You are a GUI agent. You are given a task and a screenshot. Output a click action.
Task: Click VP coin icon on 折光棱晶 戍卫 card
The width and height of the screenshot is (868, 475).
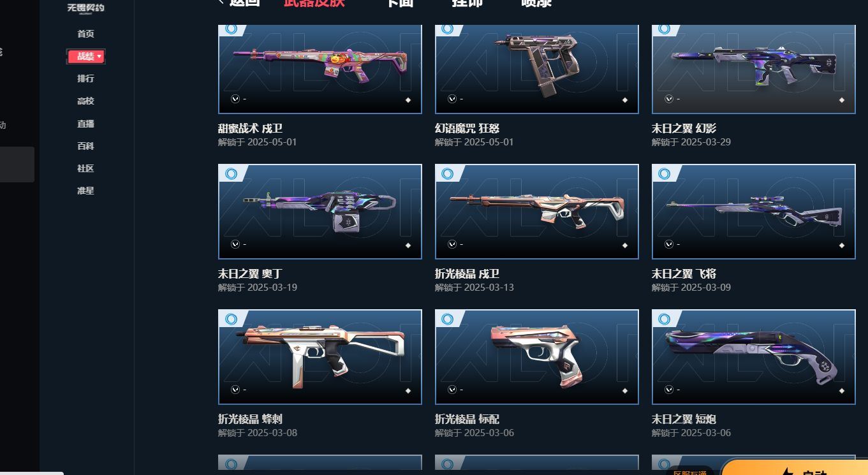452,245
